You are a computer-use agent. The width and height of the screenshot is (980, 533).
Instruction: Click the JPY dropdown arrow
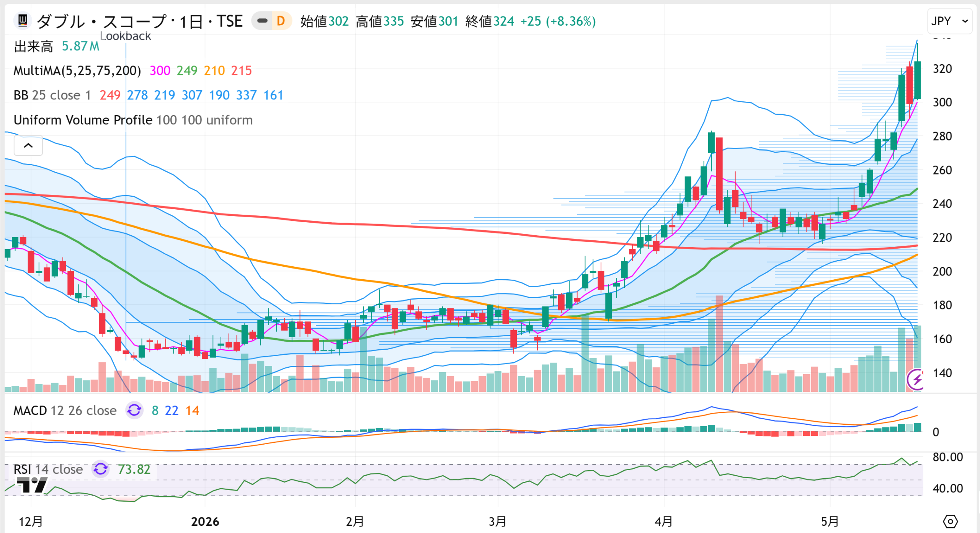coord(965,21)
